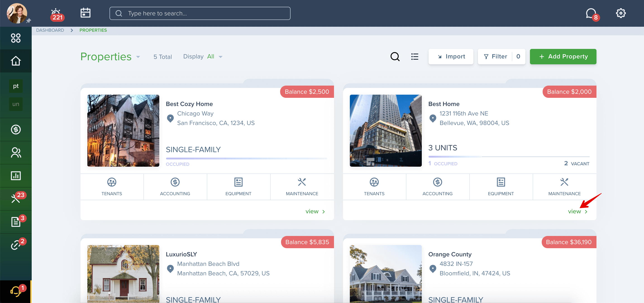
Task: Open Accounting for Best Home
Action: pyautogui.click(x=437, y=187)
